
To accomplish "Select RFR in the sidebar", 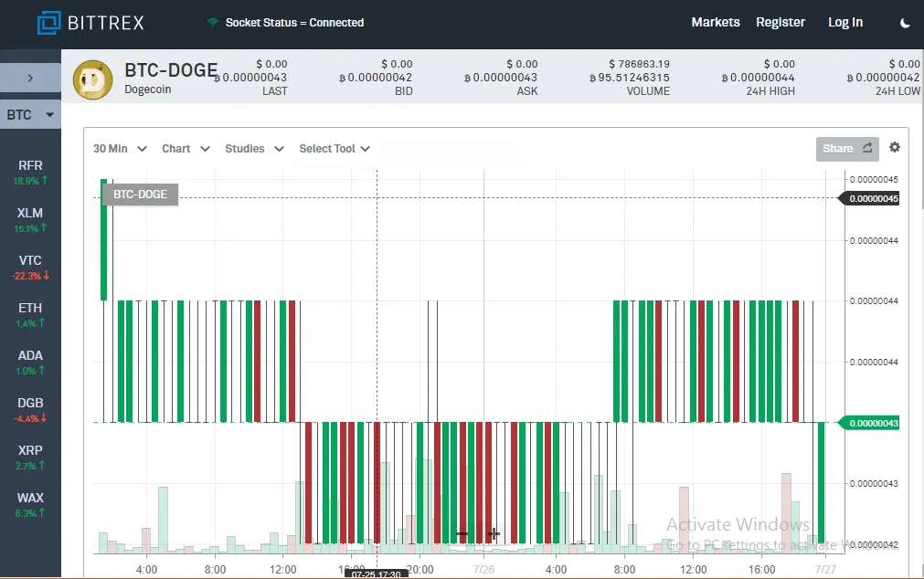I will [30, 173].
